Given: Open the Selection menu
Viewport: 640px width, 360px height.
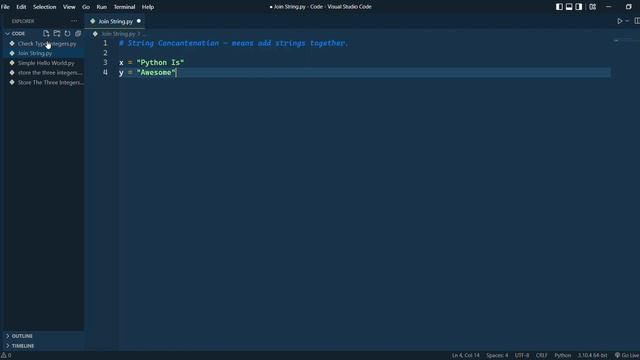Looking at the screenshot, I should point(44,7).
